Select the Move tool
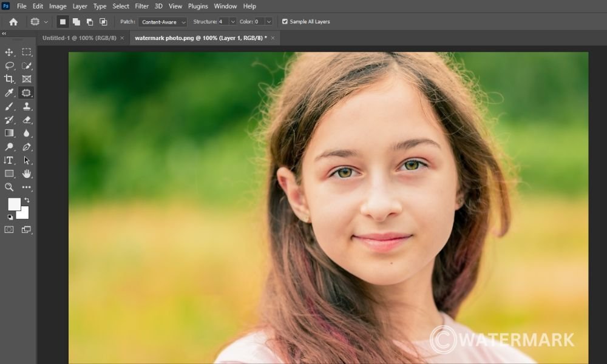Image resolution: width=607 pixels, height=364 pixels. (x=9, y=52)
